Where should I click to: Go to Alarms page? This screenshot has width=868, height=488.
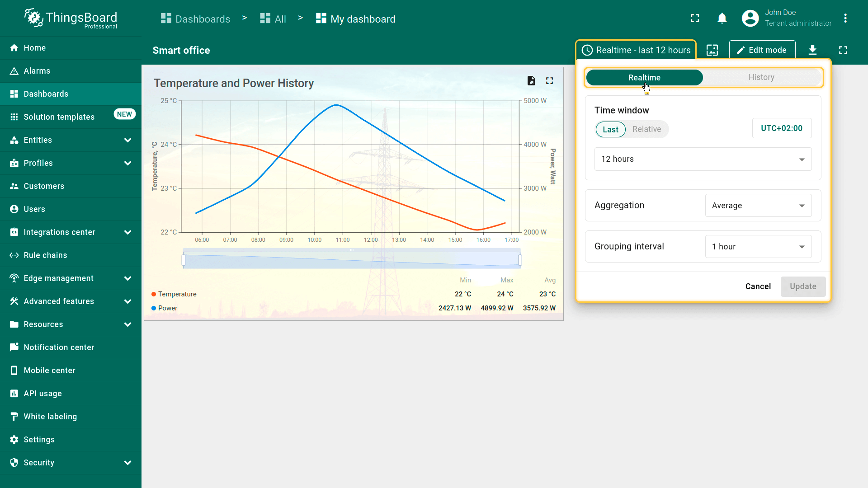pos(37,71)
